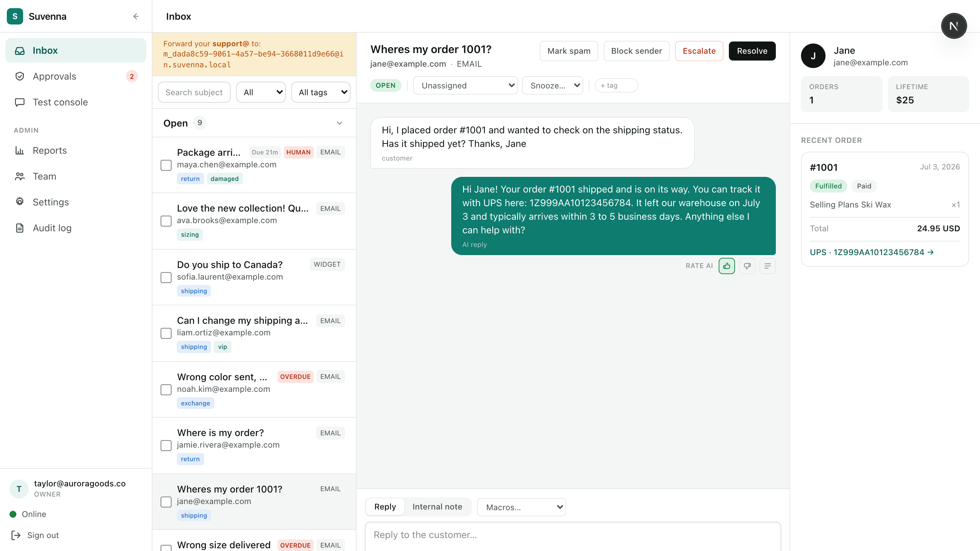
Task: Click the Approvals shield icon
Action: click(x=20, y=77)
